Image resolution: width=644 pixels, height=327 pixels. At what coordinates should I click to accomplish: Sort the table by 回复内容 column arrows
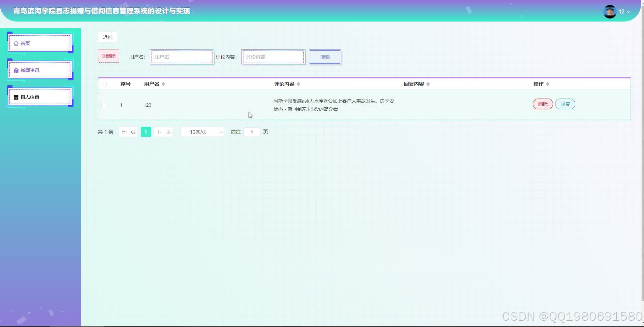pos(428,84)
